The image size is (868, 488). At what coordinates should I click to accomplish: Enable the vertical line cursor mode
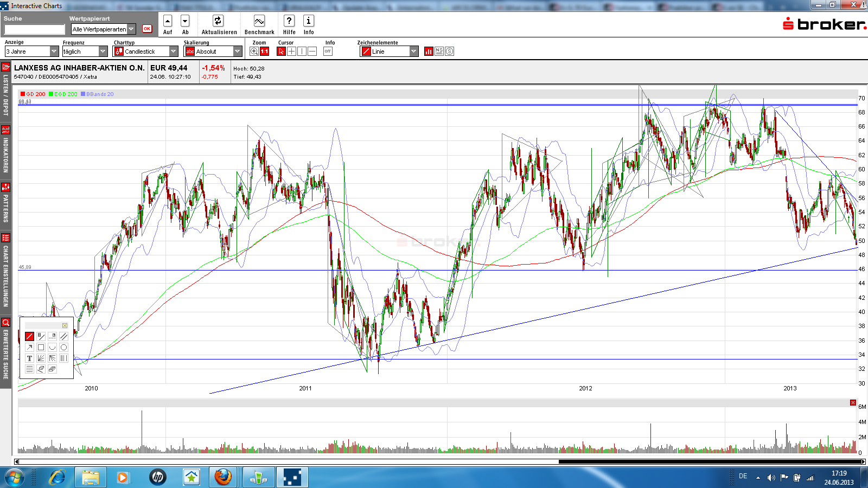pos(302,52)
